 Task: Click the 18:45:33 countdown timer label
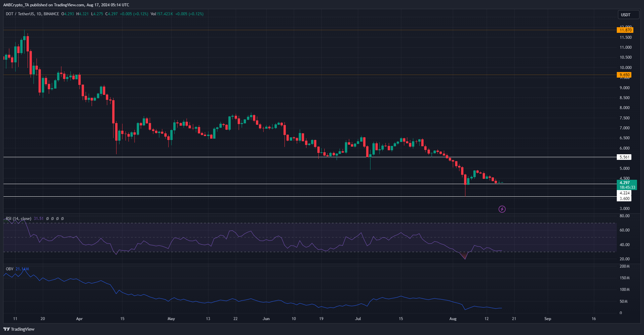point(627,187)
